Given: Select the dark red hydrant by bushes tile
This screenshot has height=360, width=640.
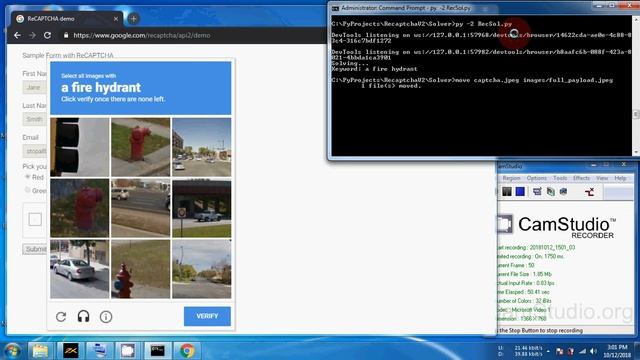Looking at the screenshot, I should click(x=80, y=208).
